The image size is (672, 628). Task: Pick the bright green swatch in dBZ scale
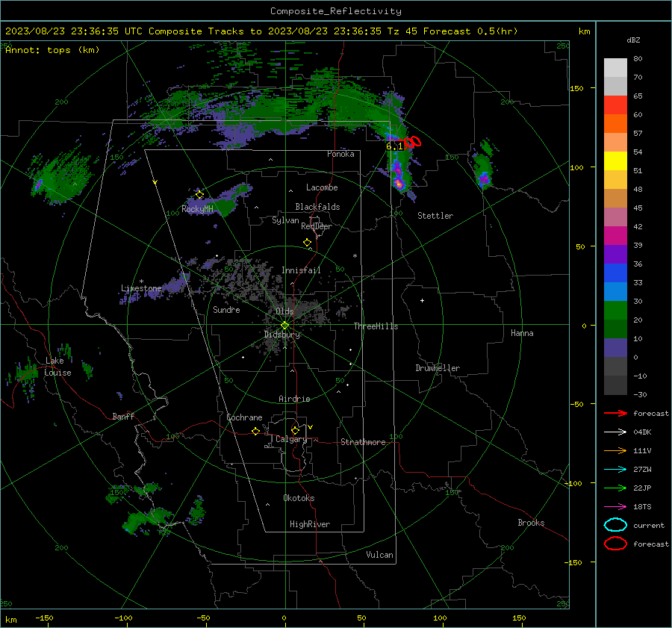tap(615, 311)
